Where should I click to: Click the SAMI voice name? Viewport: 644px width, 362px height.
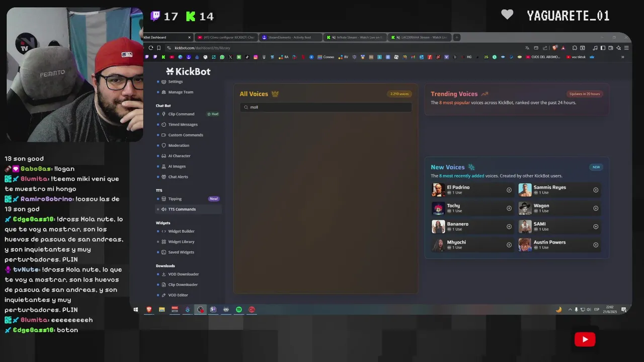pos(539,224)
